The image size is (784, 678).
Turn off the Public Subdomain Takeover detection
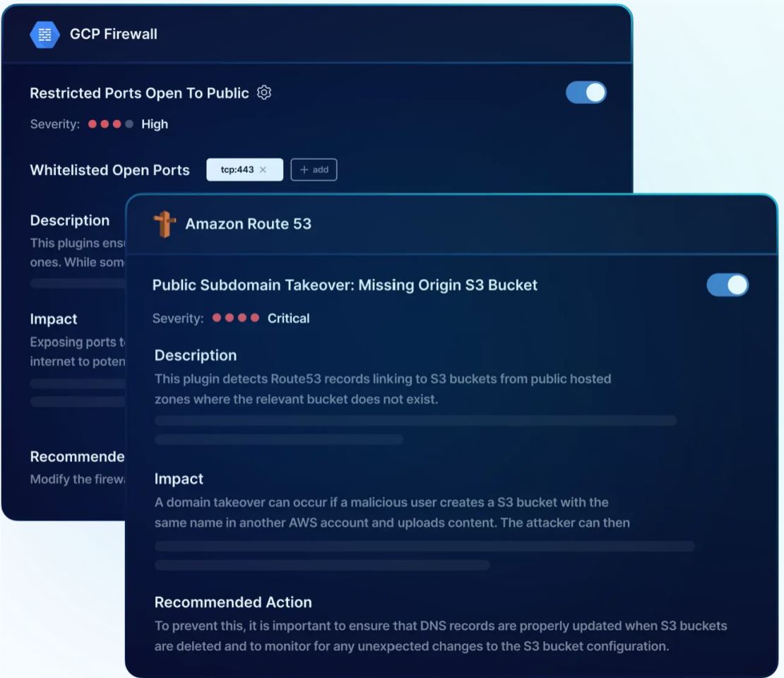[x=727, y=285]
